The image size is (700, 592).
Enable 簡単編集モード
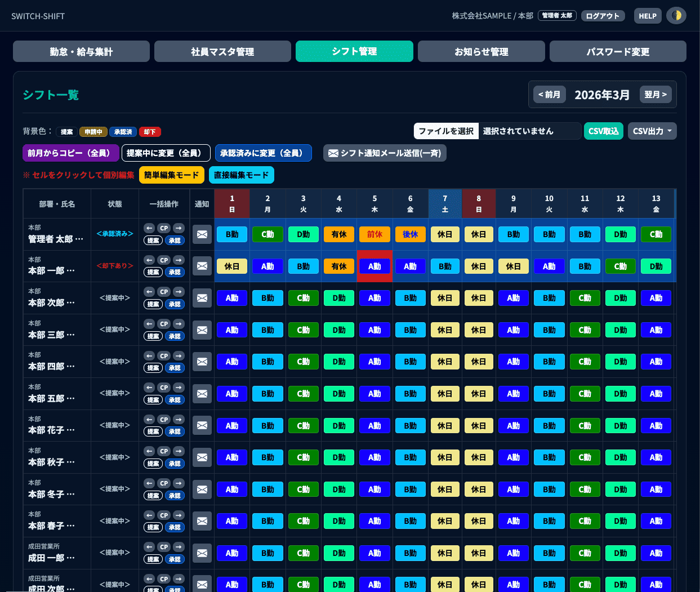tap(172, 175)
